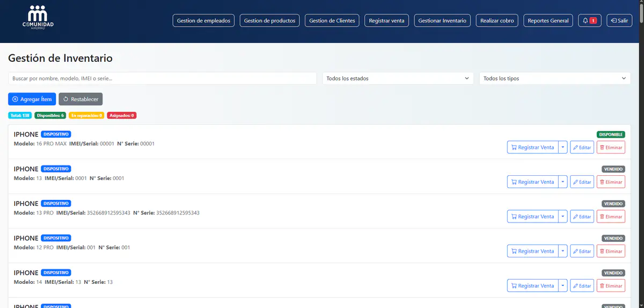Click the Registrar Venta button for iPhone 13 PRO

click(532, 217)
